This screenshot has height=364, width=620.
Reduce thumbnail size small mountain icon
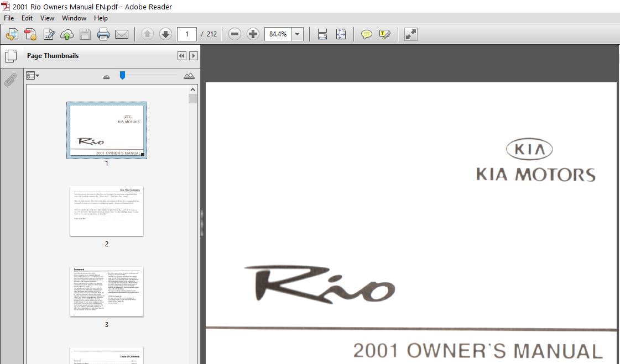pyautogui.click(x=106, y=77)
